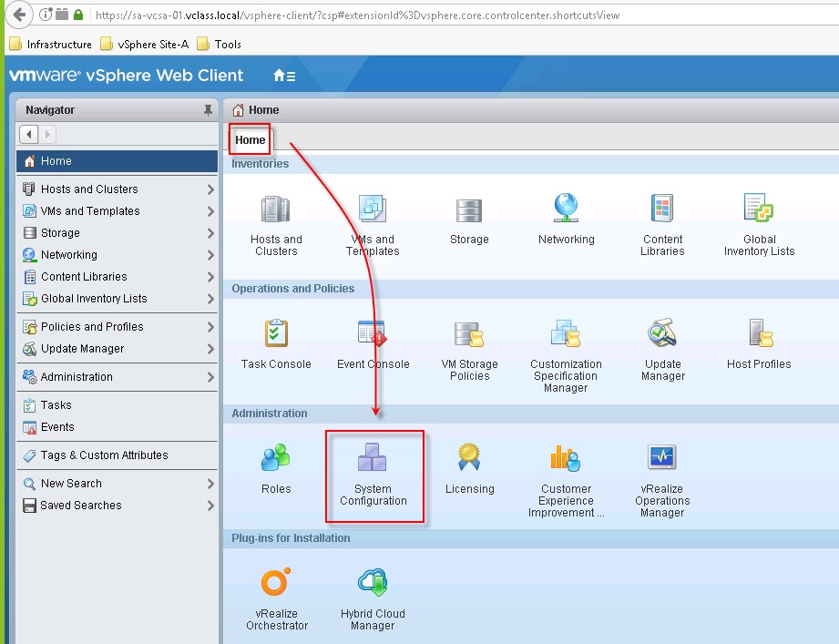This screenshot has width=839, height=644.
Task: Open vRealize Orchestrator plug-in icon
Action: coord(275,582)
